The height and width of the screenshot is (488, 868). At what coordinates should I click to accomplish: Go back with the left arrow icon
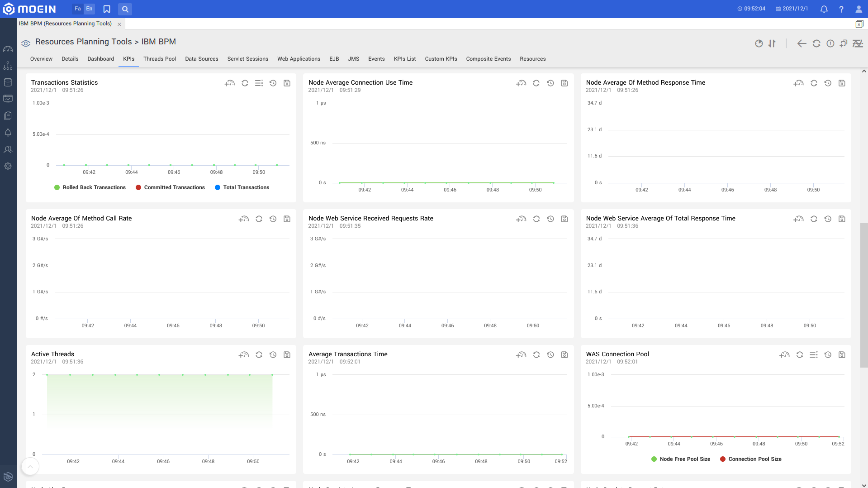click(802, 43)
